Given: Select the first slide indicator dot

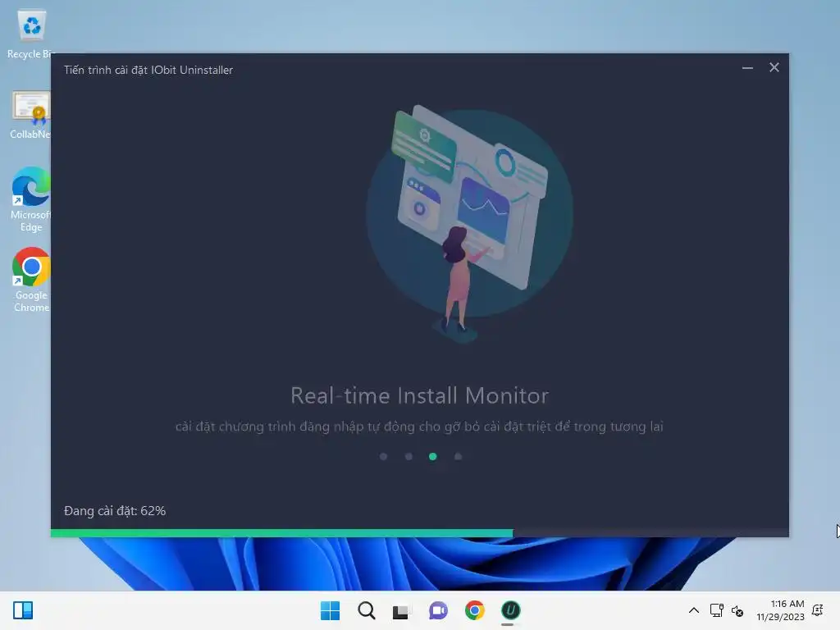Looking at the screenshot, I should [x=384, y=456].
